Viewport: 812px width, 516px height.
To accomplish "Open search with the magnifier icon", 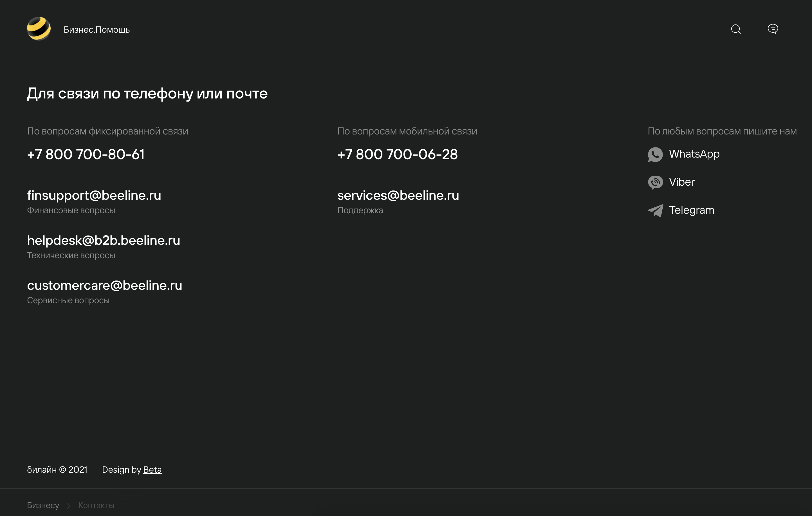I will tap(735, 29).
